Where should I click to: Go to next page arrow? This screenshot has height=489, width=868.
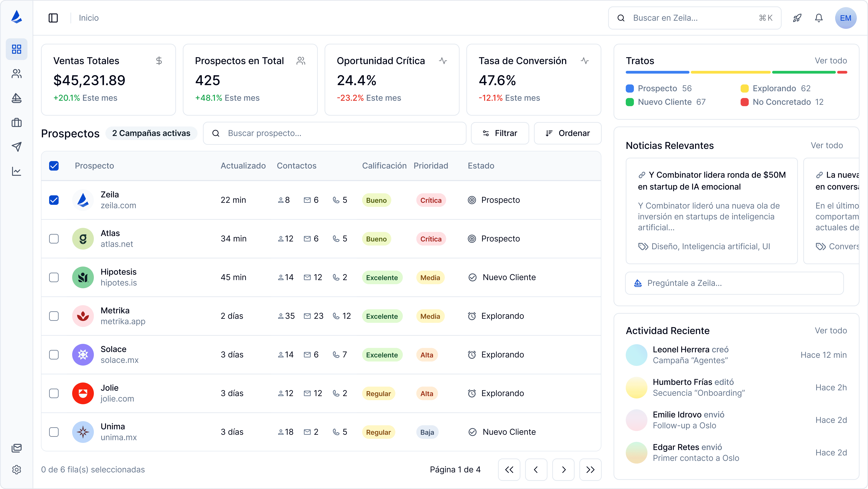563,470
